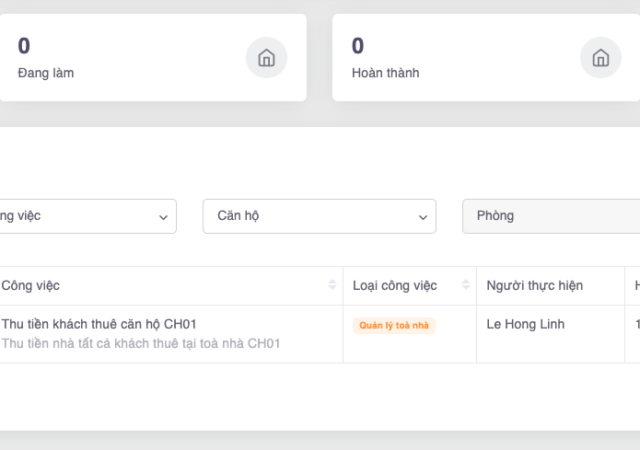Click chevron of the leftmost filter dropdown

pyautogui.click(x=163, y=217)
